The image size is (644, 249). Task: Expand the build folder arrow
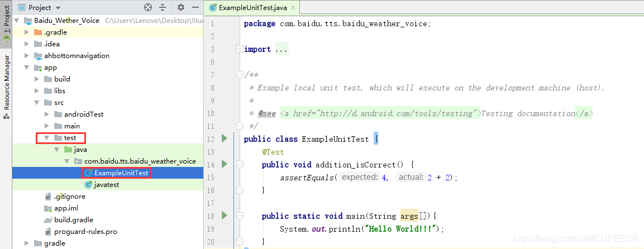pos(36,79)
